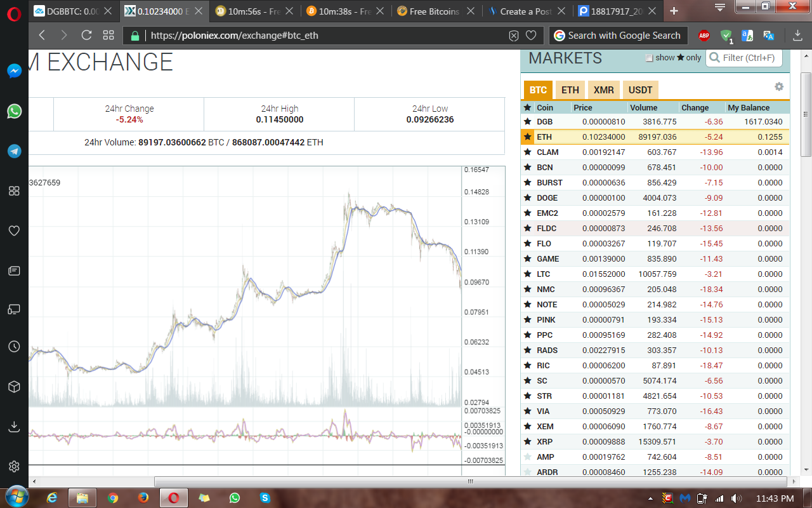
Task: Open sidebar Settings gear
Action: click(14, 467)
